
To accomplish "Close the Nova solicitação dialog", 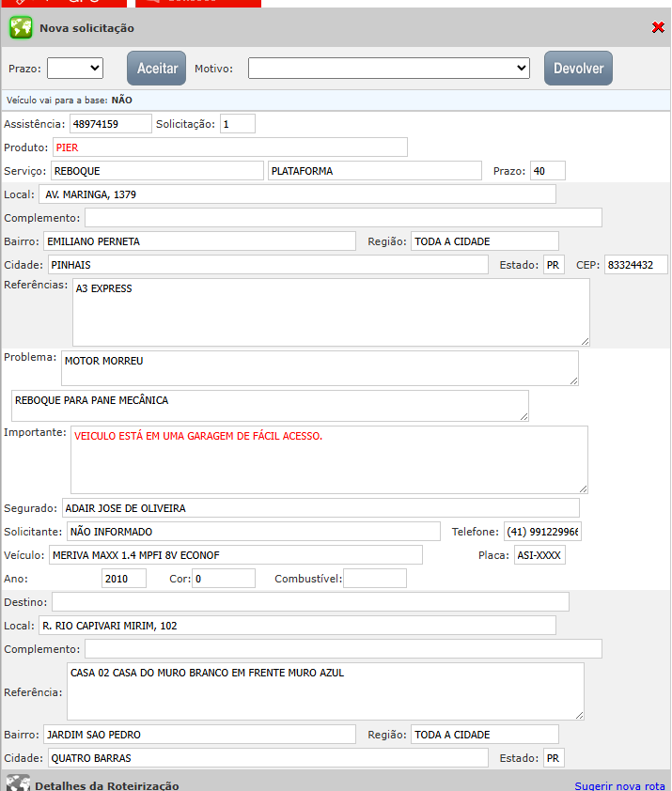I will tap(658, 28).
